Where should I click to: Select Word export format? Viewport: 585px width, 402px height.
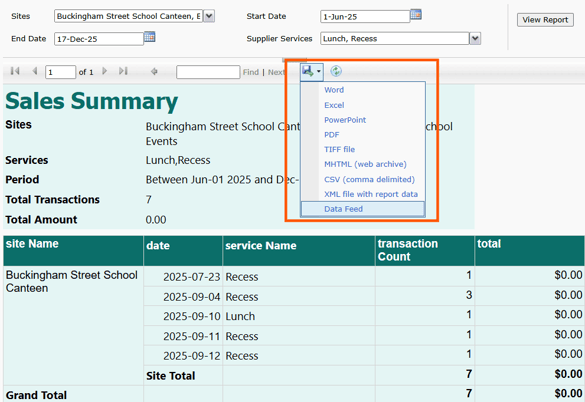coord(334,90)
